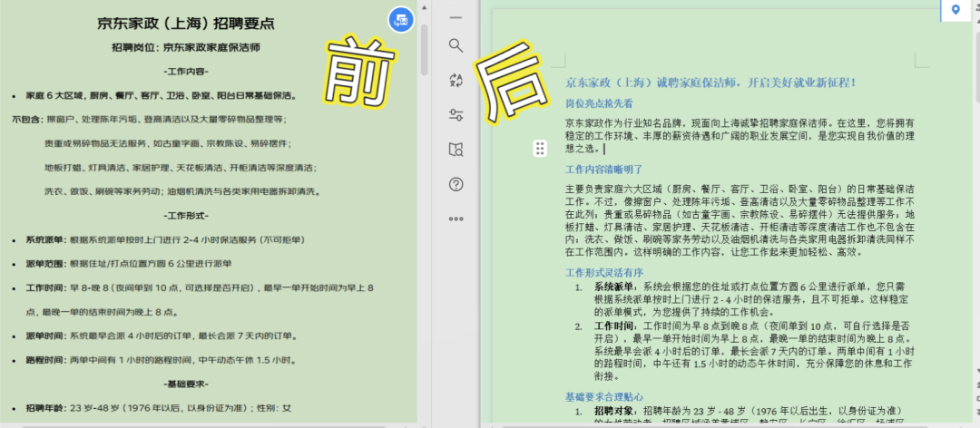
Task: Click the book search icon in middle toolbar
Action: [x=456, y=150]
